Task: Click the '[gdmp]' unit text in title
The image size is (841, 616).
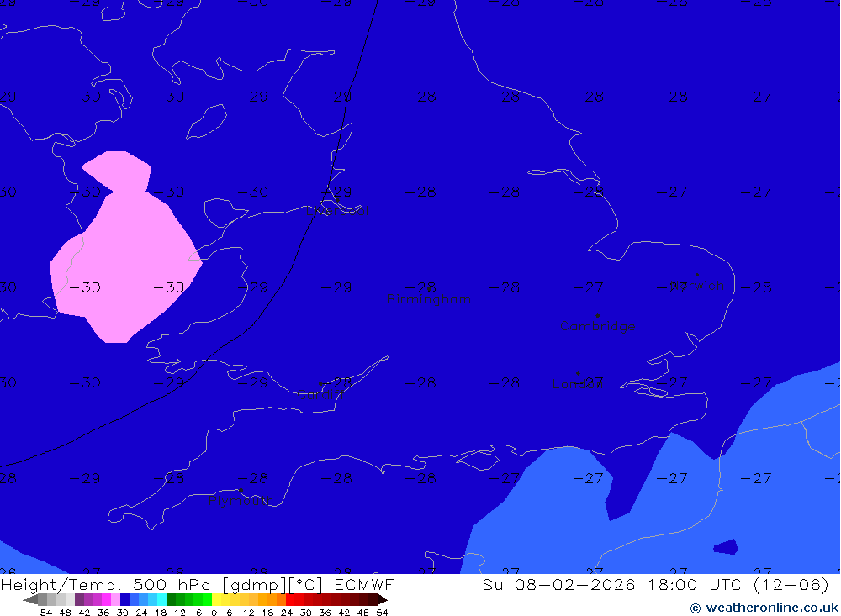Action: 254,585
